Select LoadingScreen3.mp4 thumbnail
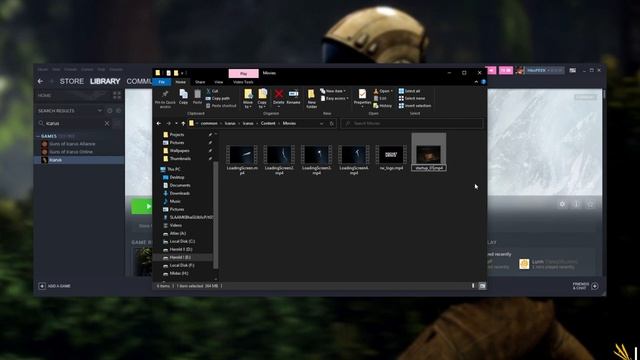Viewport: 640px width, 360px height. tap(316, 155)
